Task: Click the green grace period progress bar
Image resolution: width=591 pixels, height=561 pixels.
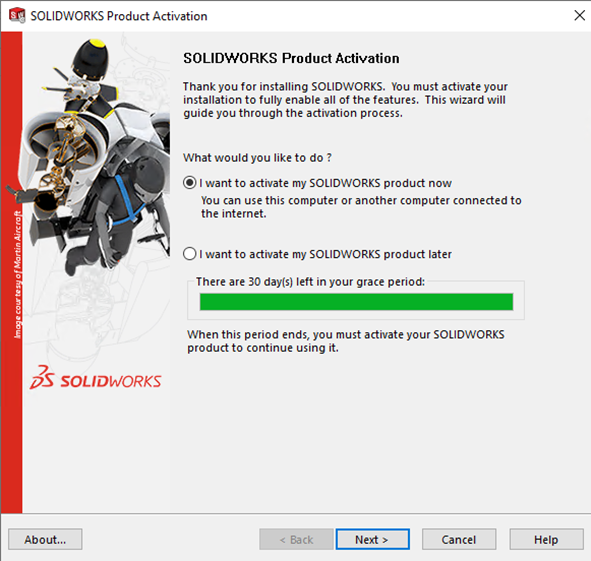Action: tap(356, 302)
